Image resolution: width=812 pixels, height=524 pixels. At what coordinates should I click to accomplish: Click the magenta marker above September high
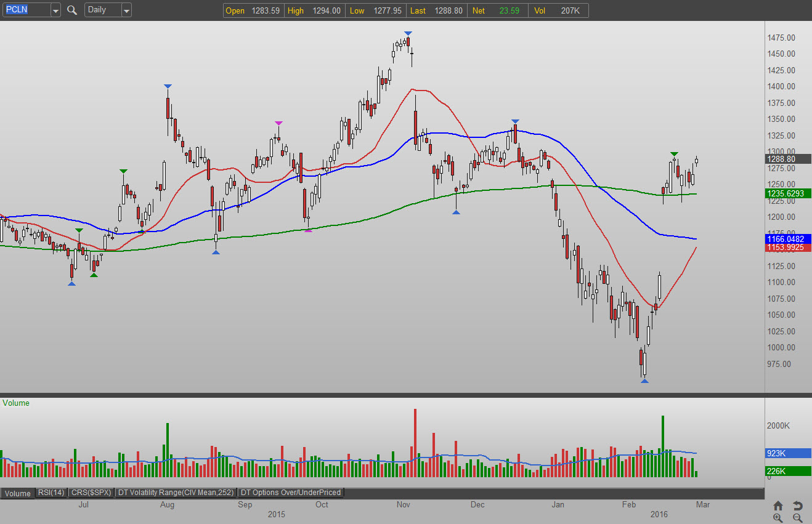278,123
